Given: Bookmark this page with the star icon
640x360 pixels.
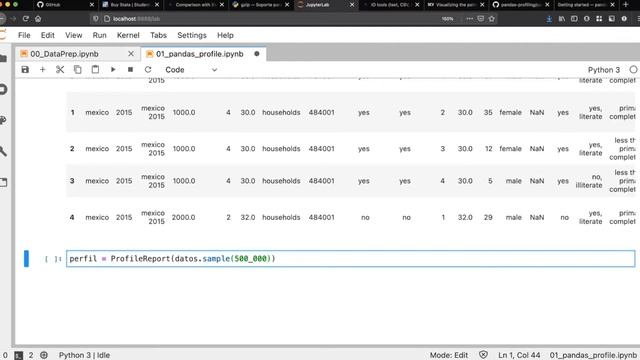Looking at the screenshot, I should [x=491, y=19].
